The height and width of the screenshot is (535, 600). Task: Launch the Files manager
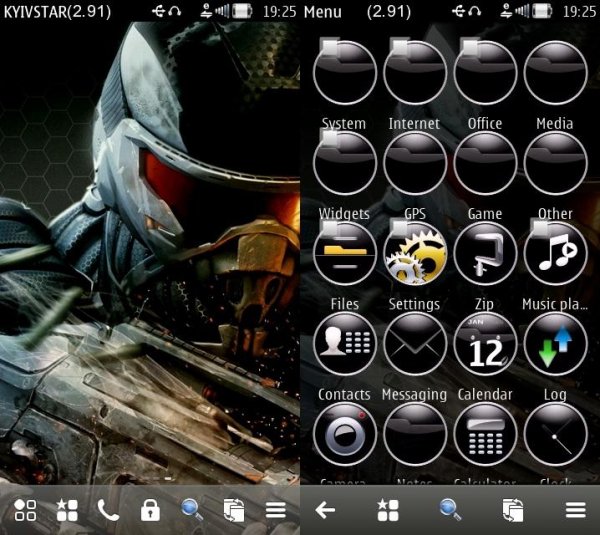[344, 253]
